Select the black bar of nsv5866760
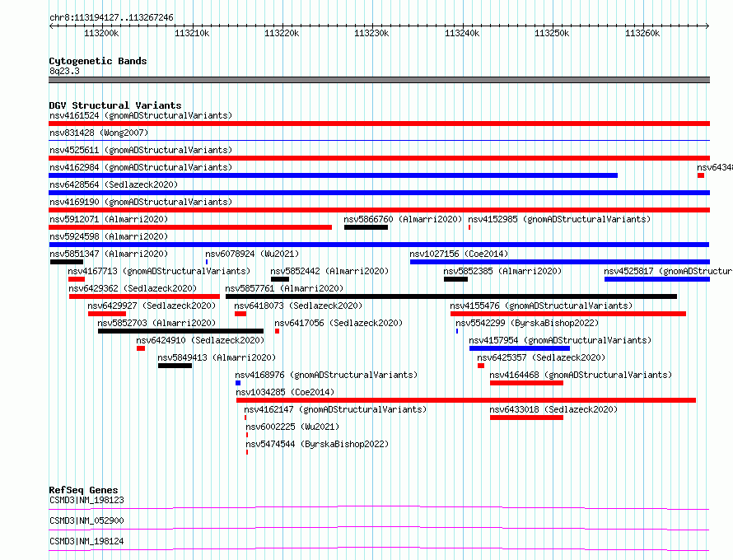The width and height of the screenshot is (733, 560). 366,227
